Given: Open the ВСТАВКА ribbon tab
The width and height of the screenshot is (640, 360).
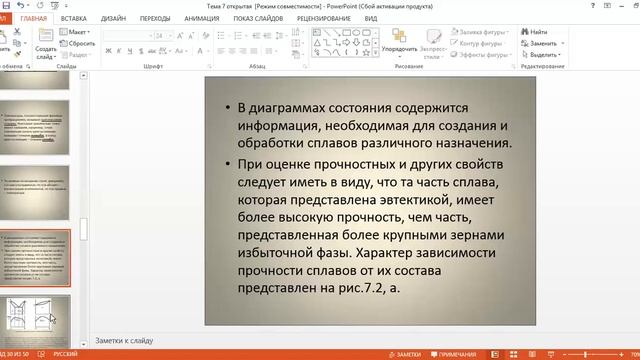Looking at the screenshot, I should (x=73, y=18).
